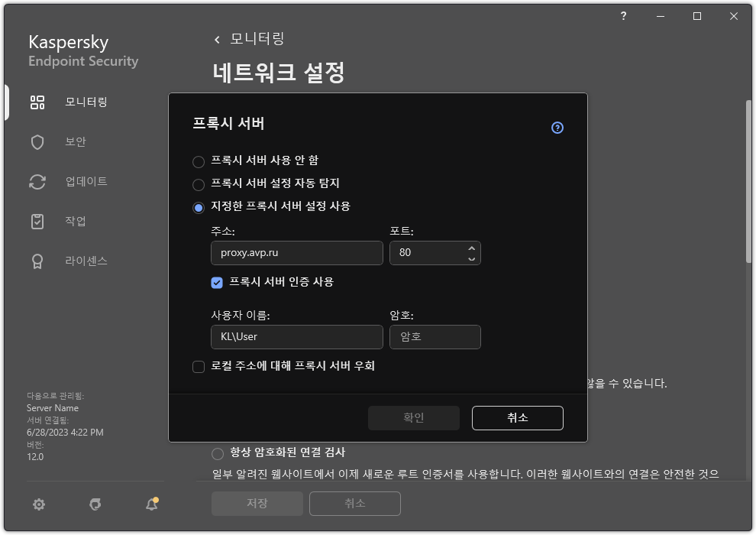This screenshot has width=756, height=535.
Task: Choose 프록시 서버 설정 자동 탐지
Action: click(x=197, y=183)
